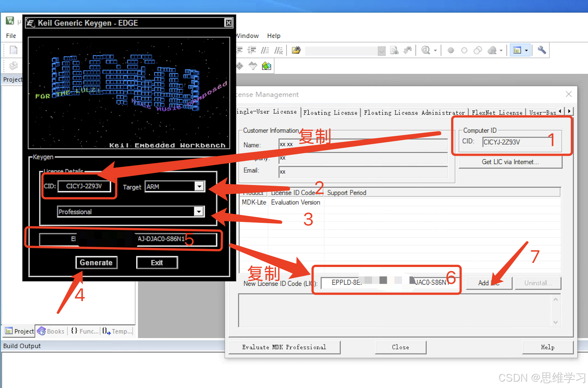Open the Pack Installer icon
Viewport: 588px width, 388px height.
tap(267, 66)
